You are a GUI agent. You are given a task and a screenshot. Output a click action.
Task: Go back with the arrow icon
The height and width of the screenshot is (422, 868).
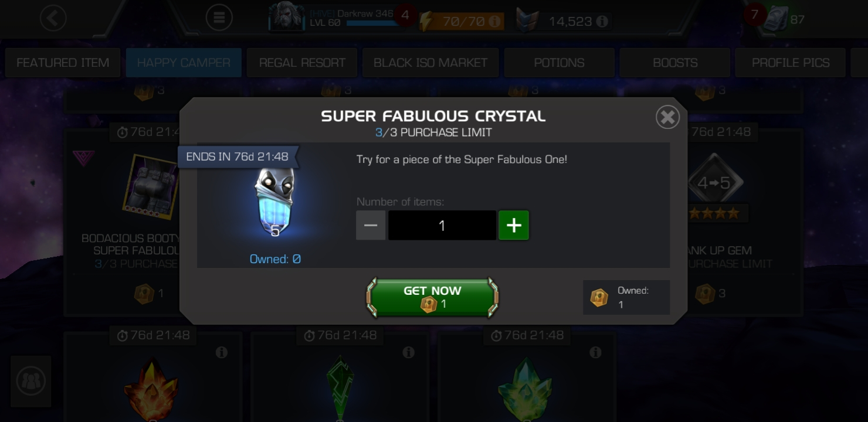[53, 19]
